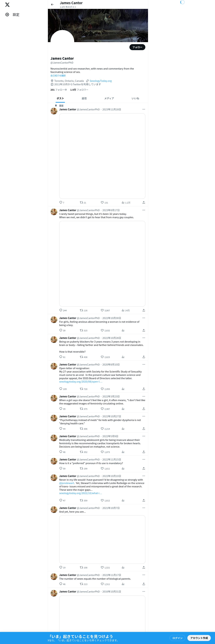This screenshot has width=215, height=644.
Task: Open the SexologyToday.org profile link
Action: pyautogui.click(x=101, y=81)
